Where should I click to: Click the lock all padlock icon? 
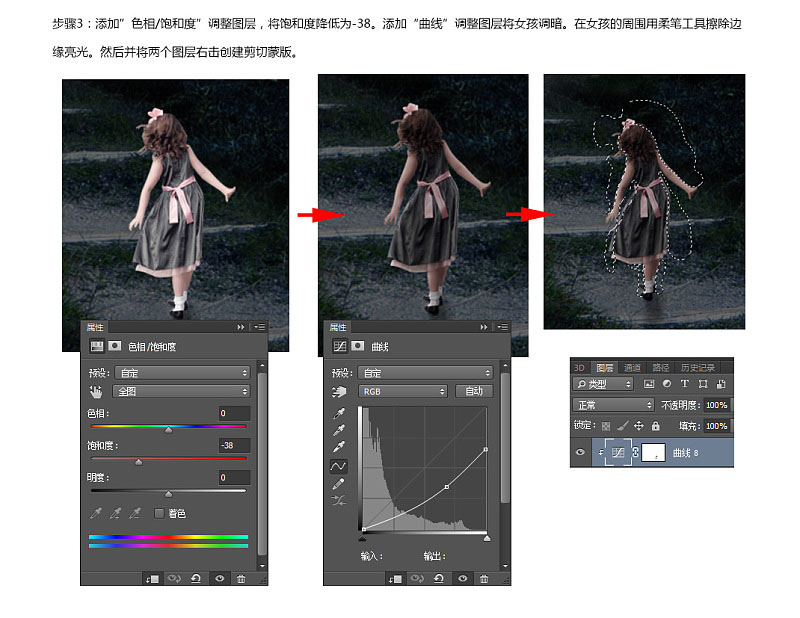click(x=656, y=425)
